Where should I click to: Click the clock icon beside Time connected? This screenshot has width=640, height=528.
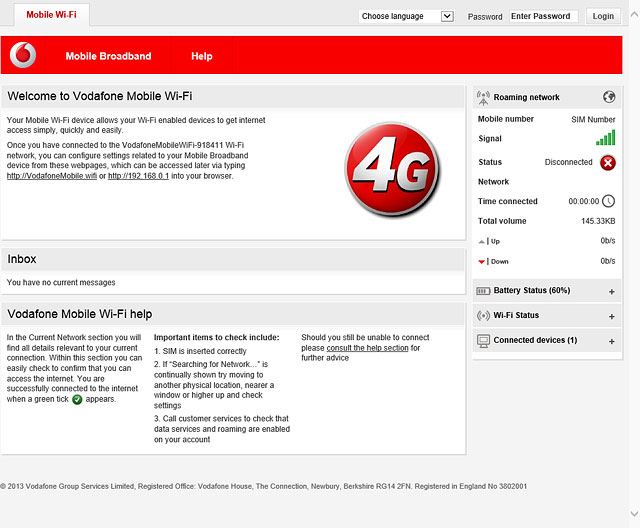pyautogui.click(x=608, y=201)
